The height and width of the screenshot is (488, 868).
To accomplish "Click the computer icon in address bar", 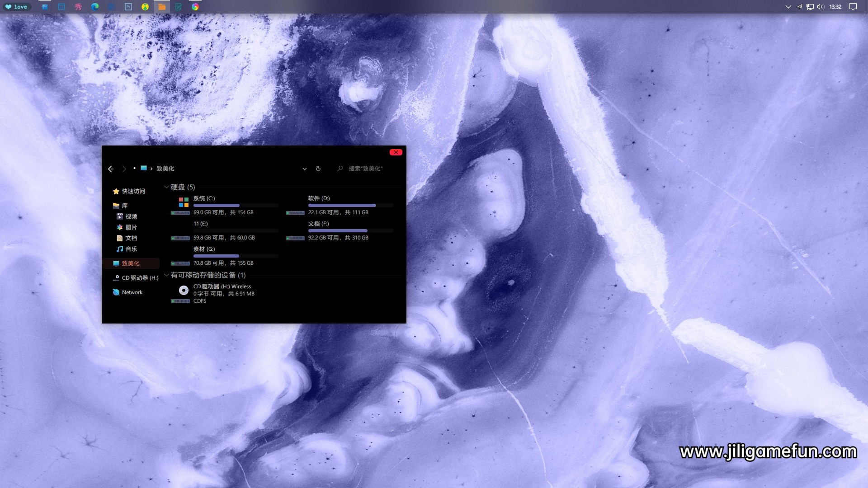I will click(144, 168).
